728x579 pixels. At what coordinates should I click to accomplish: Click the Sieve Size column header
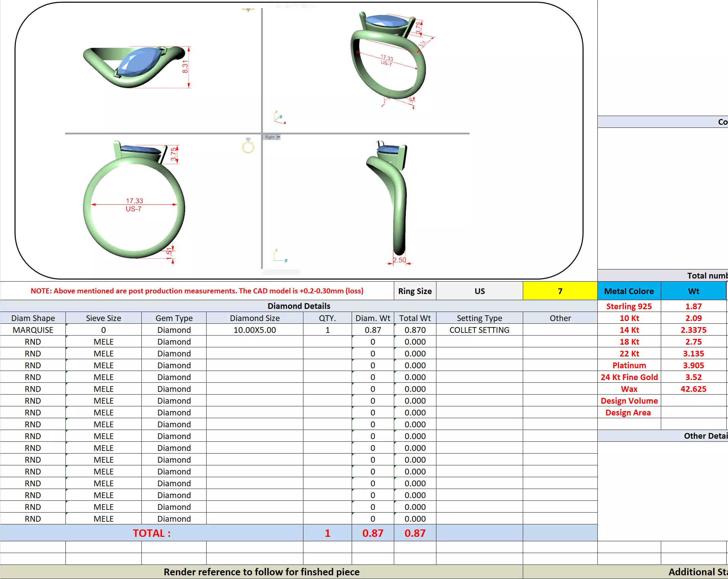click(103, 318)
